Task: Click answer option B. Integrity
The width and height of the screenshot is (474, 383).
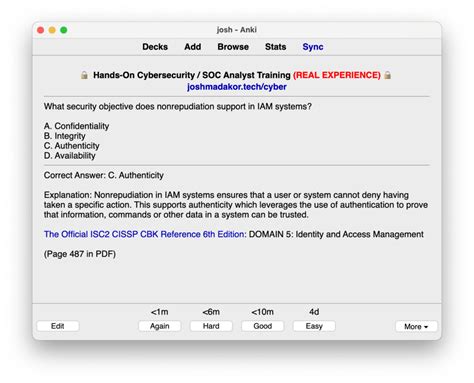Action: pos(65,136)
